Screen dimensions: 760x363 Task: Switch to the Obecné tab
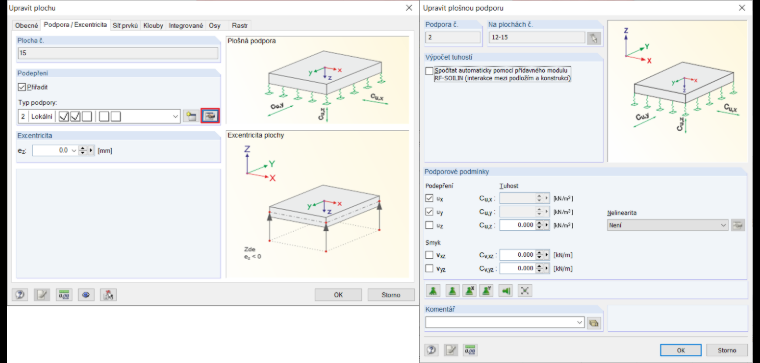pos(27,26)
